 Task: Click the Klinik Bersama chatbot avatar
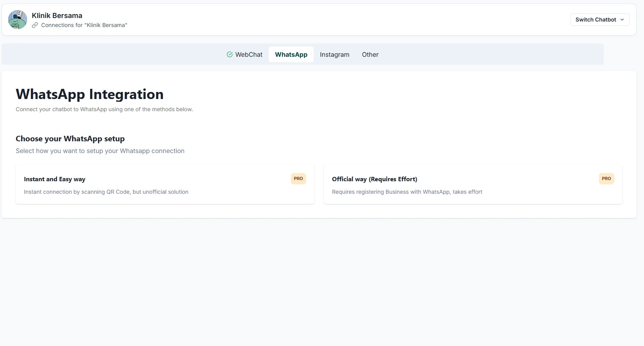point(18,20)
